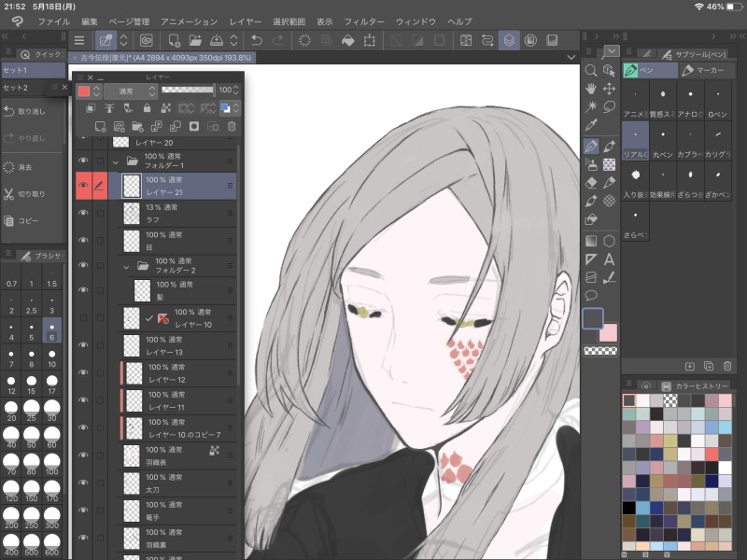Select the Text tool

click(609, 259)
